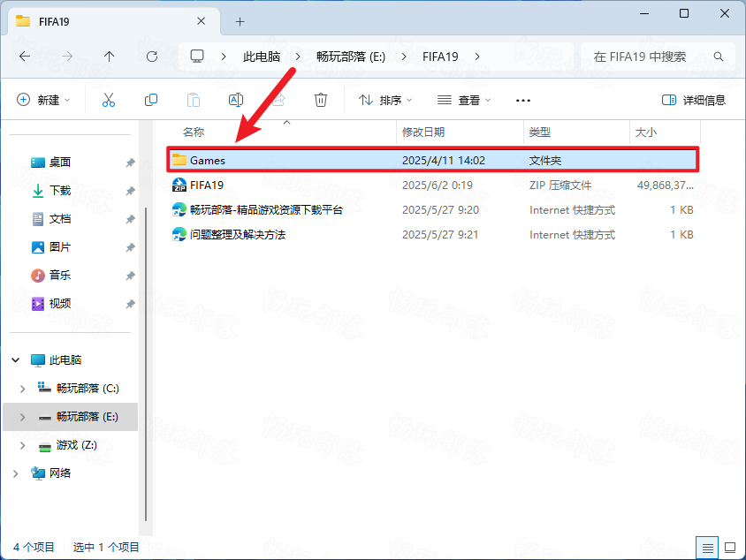Viewport: 746px width, 560px height.
Task: Select the FIFA19 window tab
Action: click(x=114, y=21)
